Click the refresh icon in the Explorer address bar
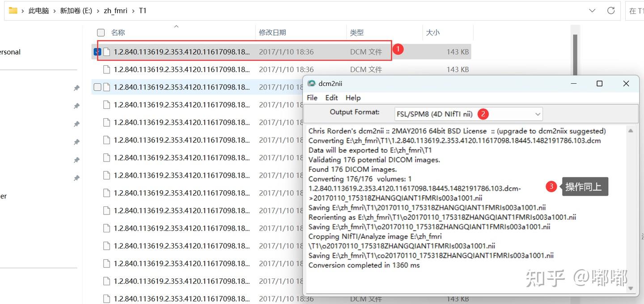 [x=611, y=10]
